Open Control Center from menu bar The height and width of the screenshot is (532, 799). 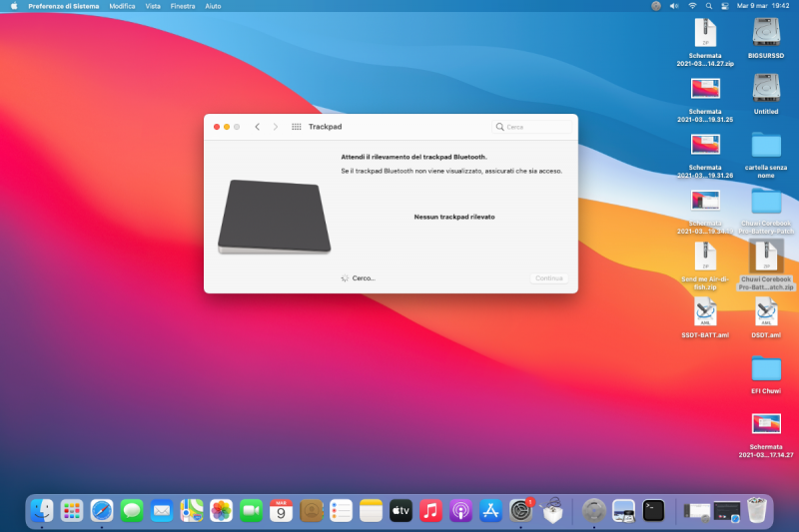pyautogui.click(x=724, y=6)
